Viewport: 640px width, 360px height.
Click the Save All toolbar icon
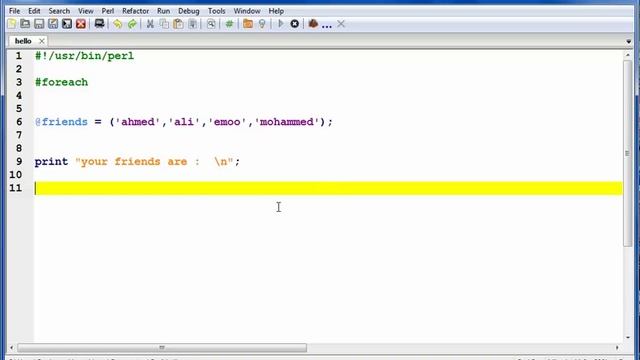click(67, 24)
